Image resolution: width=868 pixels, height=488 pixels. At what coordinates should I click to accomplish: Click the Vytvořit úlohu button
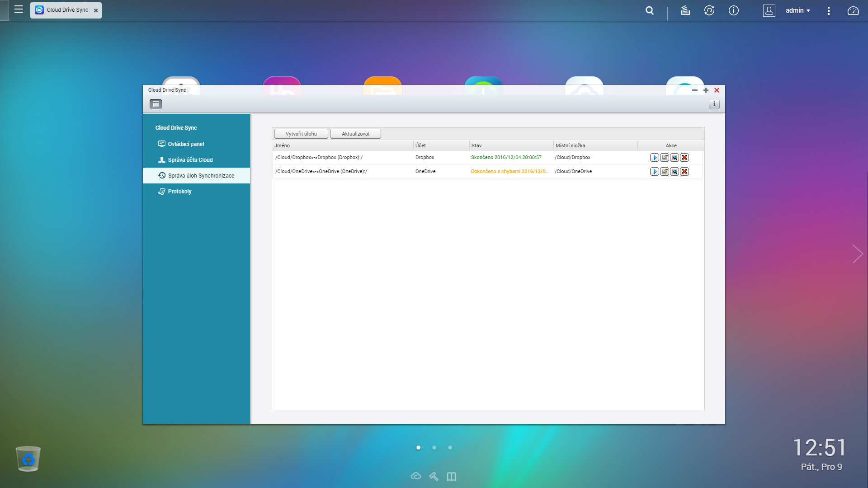click(x=301, y=134)
